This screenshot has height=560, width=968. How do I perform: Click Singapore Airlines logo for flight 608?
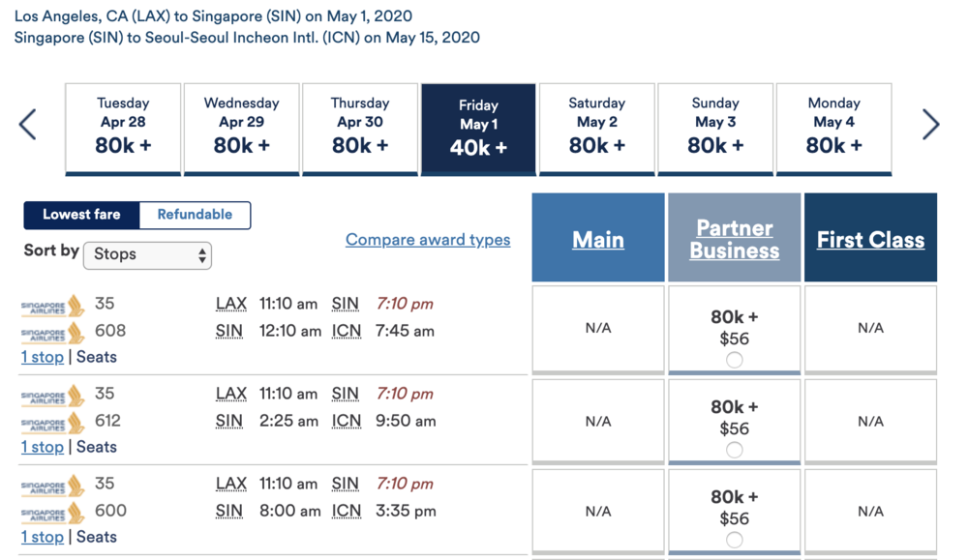coord(53,332)
